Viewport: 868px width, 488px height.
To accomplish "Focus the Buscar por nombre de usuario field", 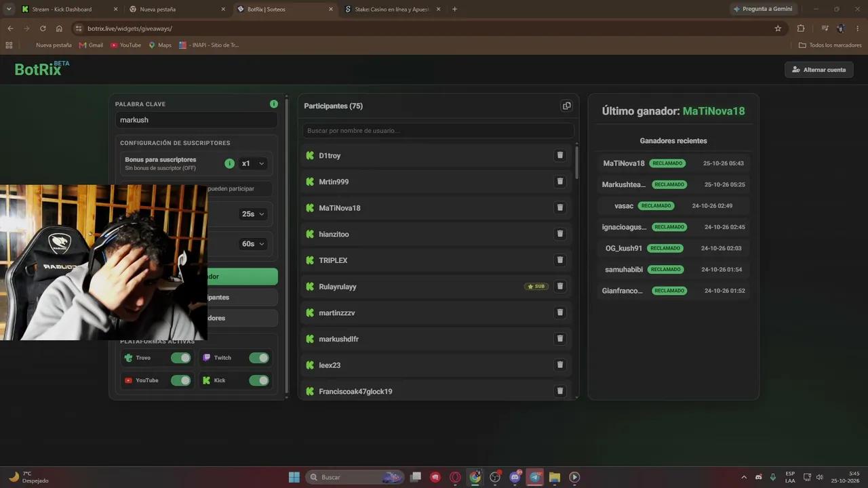I will click(x=438, y=130).
